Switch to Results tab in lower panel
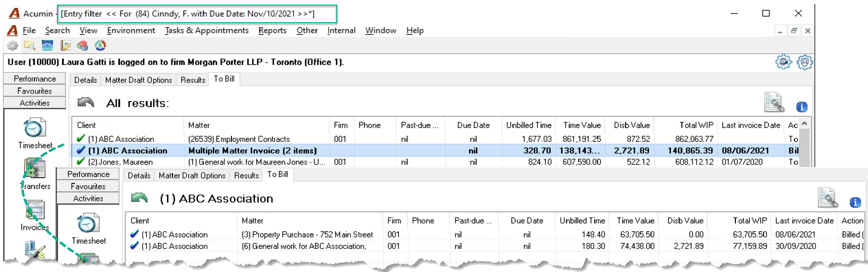This screenshot has width=868, height=272. coord(246,175)
